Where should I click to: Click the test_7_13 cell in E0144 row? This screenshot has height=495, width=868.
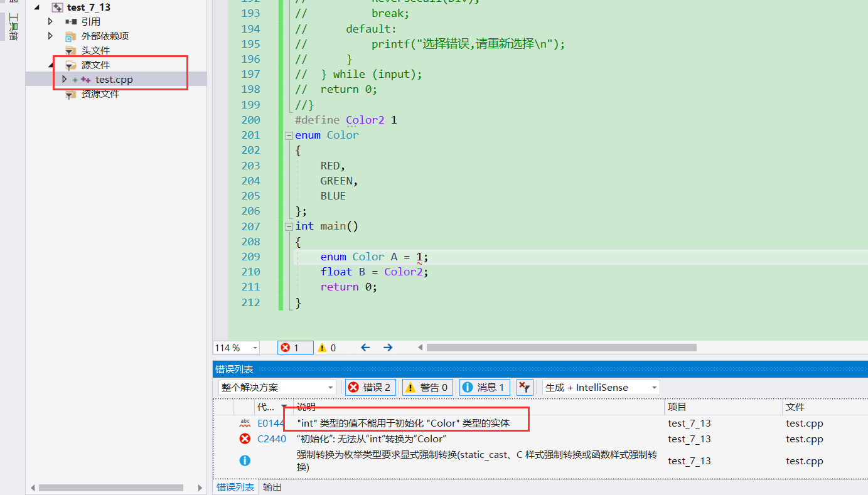point(689,423)
